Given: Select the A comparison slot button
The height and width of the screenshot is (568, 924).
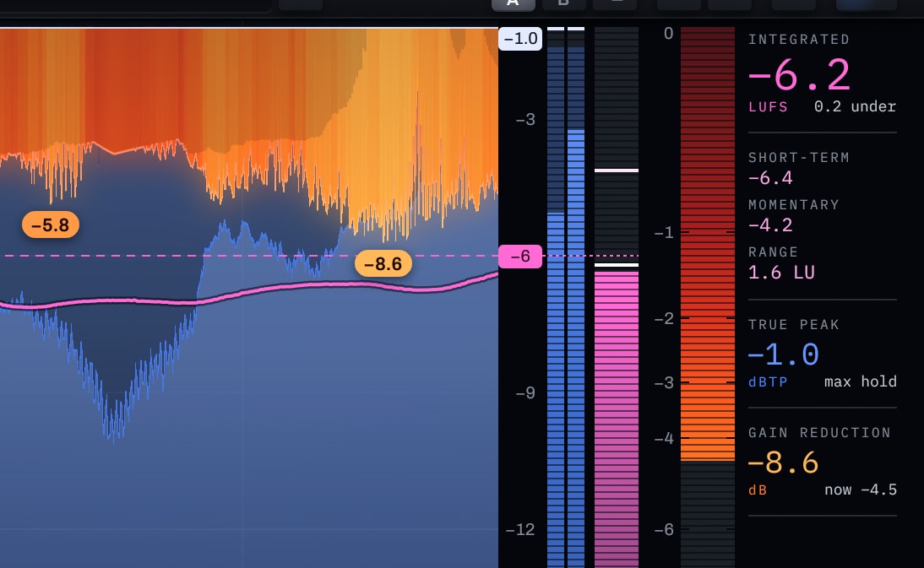Looking at the screenshot, I should point(514,3).
